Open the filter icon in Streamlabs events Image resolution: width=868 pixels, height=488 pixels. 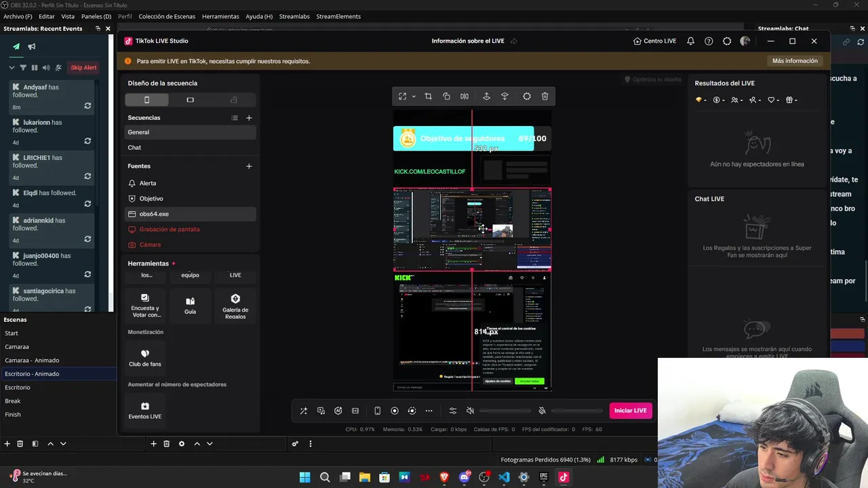point(23,68)
